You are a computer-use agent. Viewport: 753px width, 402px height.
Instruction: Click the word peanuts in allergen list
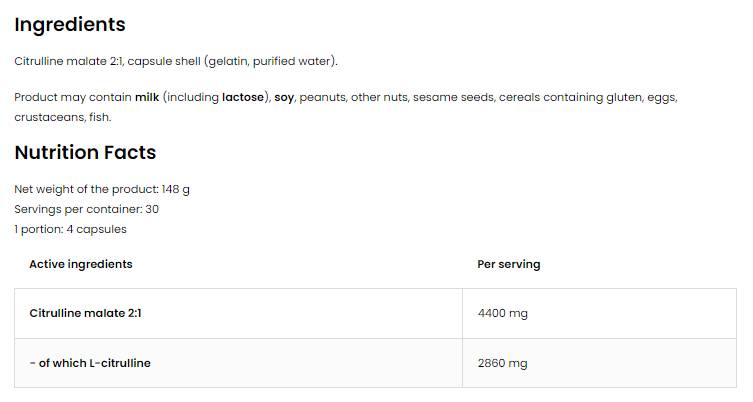[321, 98]
